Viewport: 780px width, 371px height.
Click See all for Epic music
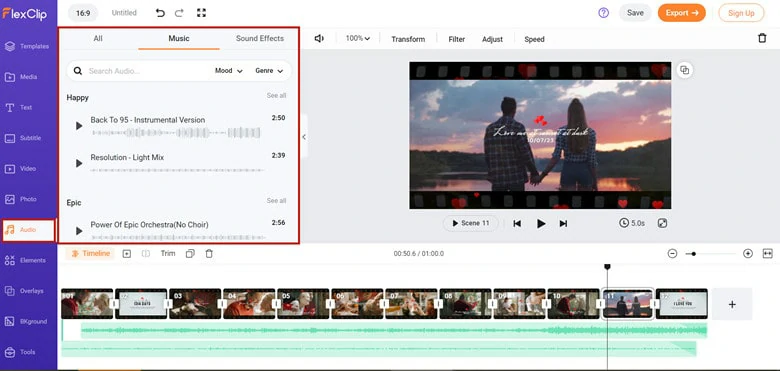(x=276, y=201)
